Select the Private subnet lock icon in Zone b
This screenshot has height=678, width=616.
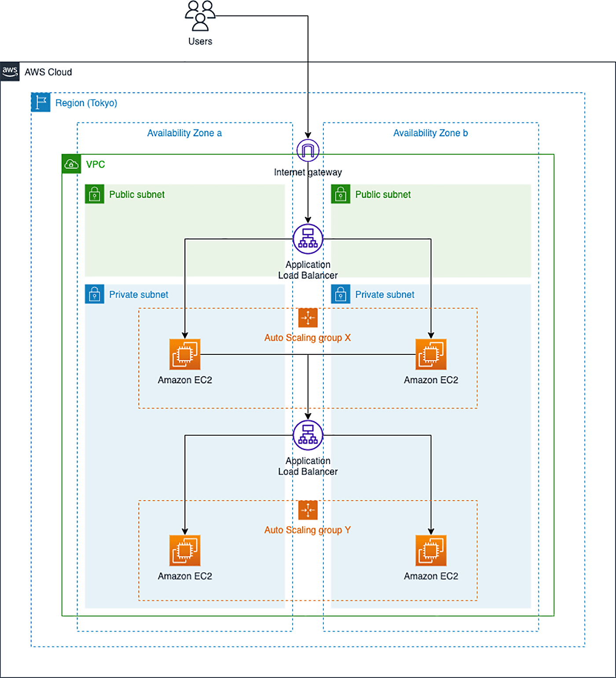point(341,294)
